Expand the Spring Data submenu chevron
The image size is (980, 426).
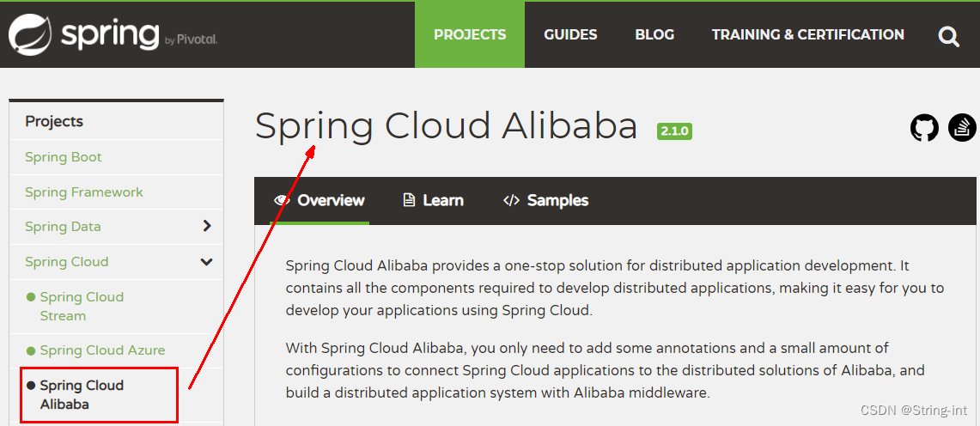click(207, 226)
